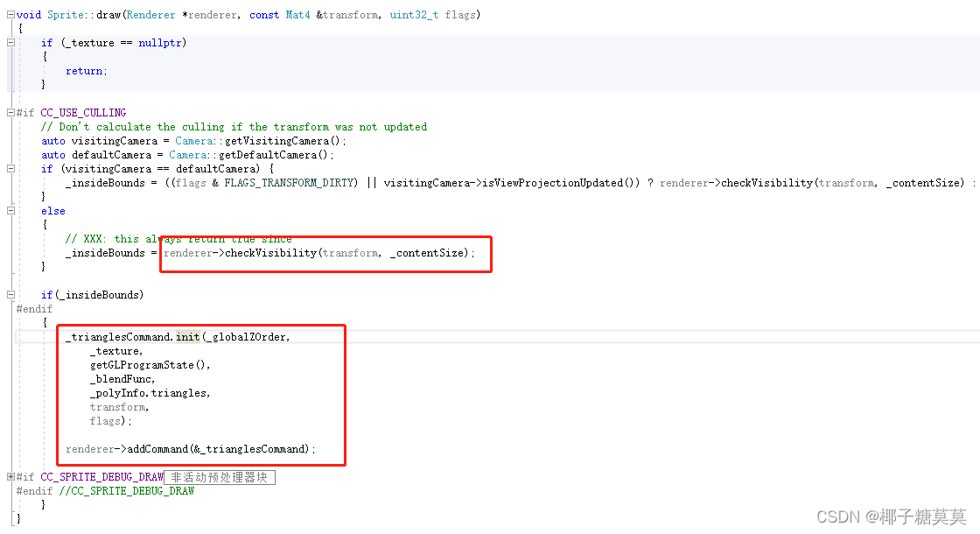Image resolution: width=980 pixels, height=534 pixels.
Task: Click the &_trianglesCommand argument of addCommand
Action: 248,449
